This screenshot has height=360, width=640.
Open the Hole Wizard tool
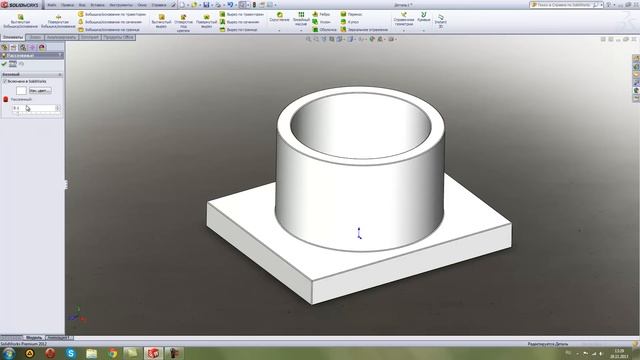[x=183, y=23]
